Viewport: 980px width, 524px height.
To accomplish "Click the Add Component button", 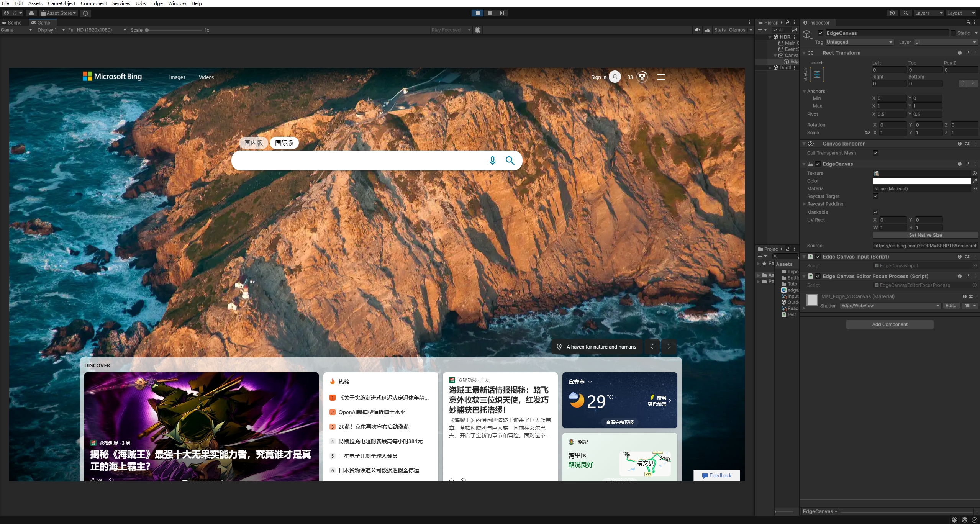I will [x=890, y=324].
